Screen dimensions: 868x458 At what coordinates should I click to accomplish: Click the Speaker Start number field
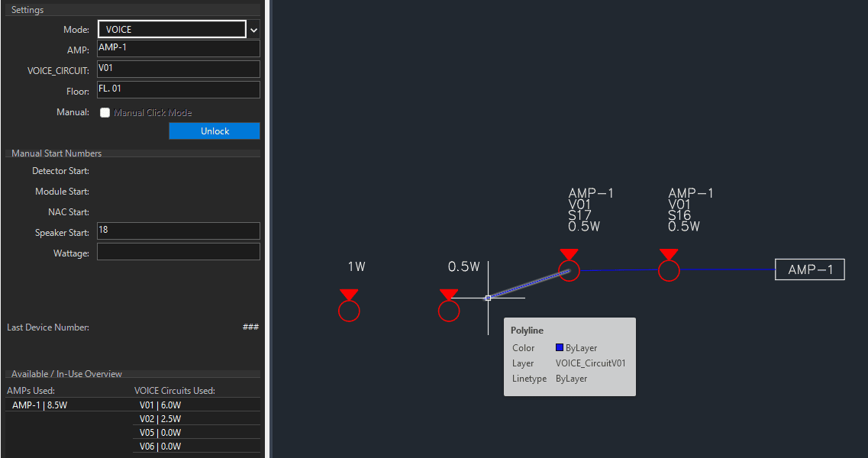(x=179, y=231)
